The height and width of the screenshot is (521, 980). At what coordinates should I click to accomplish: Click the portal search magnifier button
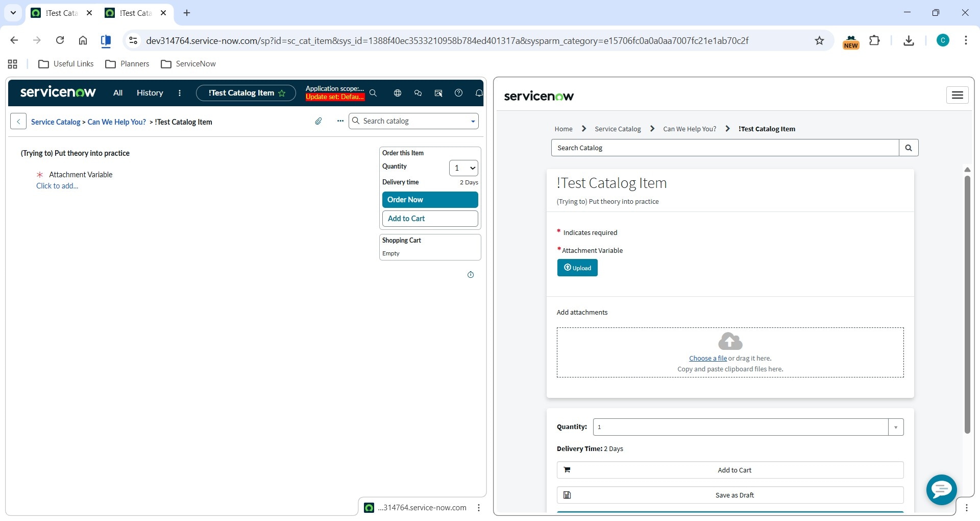(x=909, y=148)
